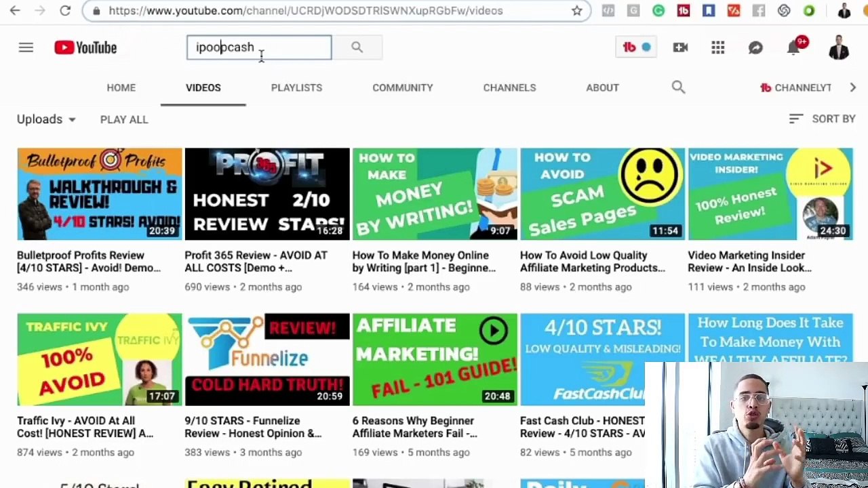This screenshot has width=868, height=488.
Task: Open the Avoid Scam Sales Pages thumbnail
Action: tap(603, 194)
